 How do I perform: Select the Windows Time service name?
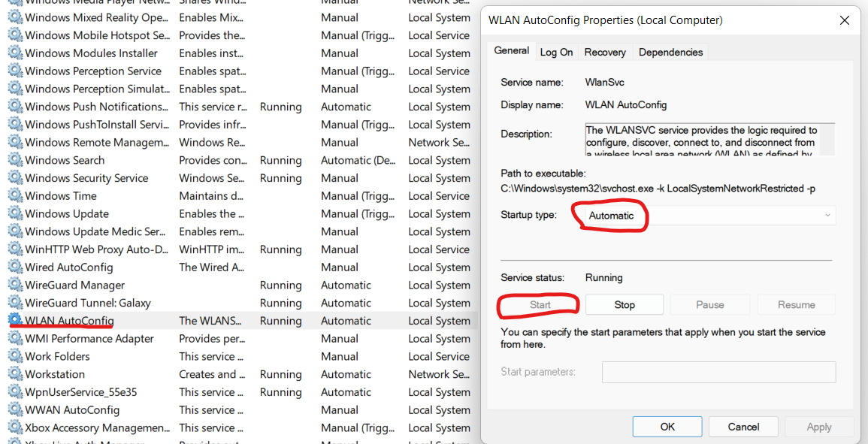click(x=61, y=196)
